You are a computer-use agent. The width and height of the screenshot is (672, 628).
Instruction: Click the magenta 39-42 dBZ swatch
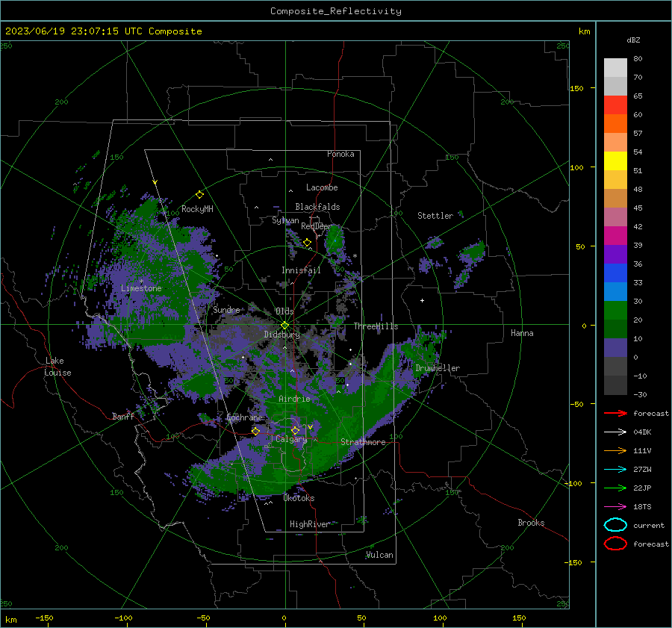(615, 236)
